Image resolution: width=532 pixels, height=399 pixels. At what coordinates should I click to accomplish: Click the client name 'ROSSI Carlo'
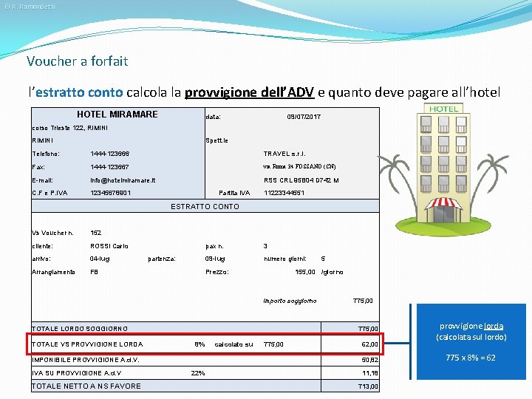(x=109, y=246)
